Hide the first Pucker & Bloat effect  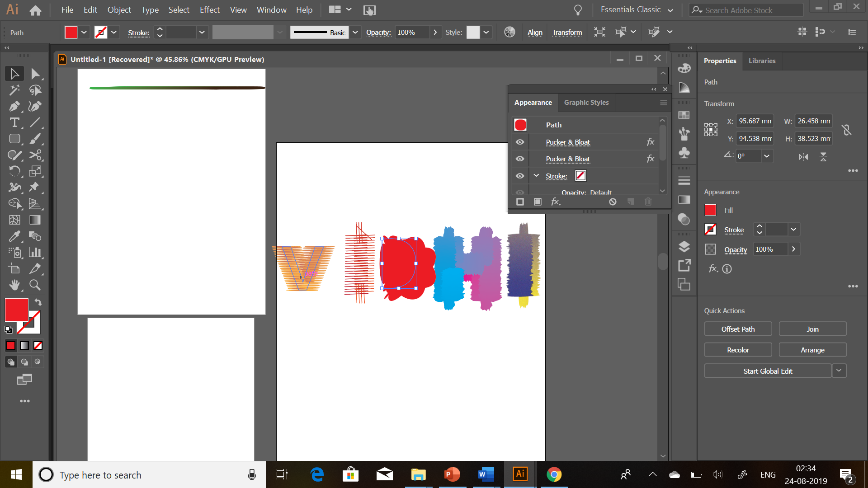coord(520,142)
